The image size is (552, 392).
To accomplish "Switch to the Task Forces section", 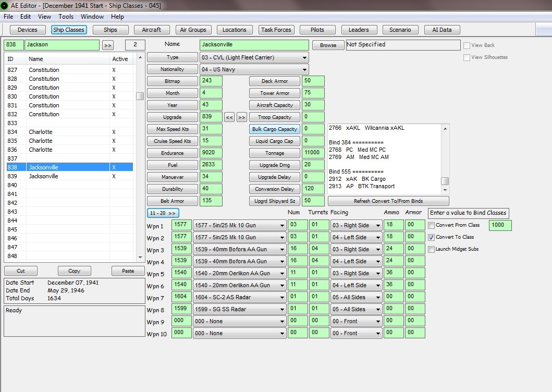I will 276,30.
